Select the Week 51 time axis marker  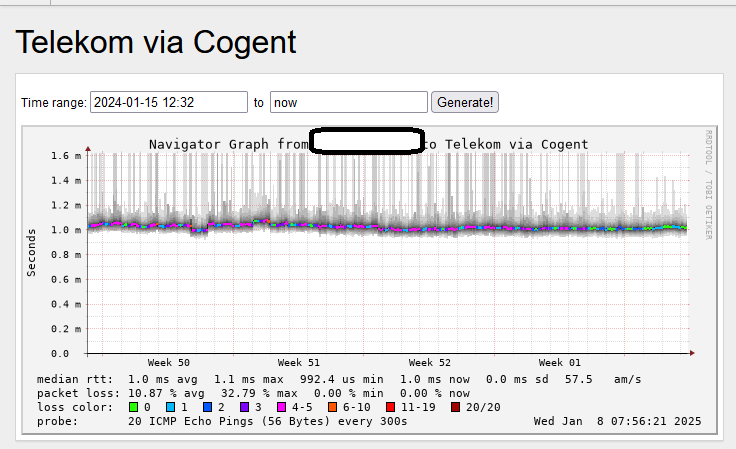pyautogui.click(x=299, y=363)
